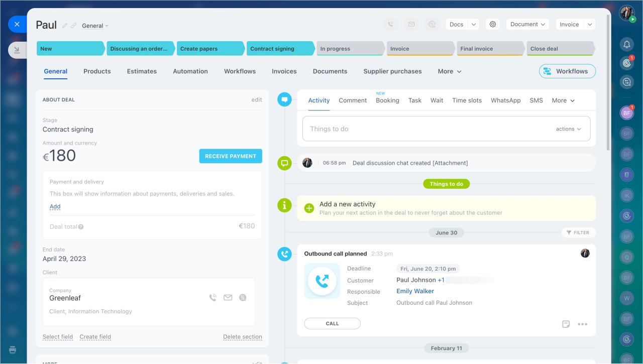Click the phone icon in Greenleaf card
Viewport: 643px width, 364px height.
[213, 298]
